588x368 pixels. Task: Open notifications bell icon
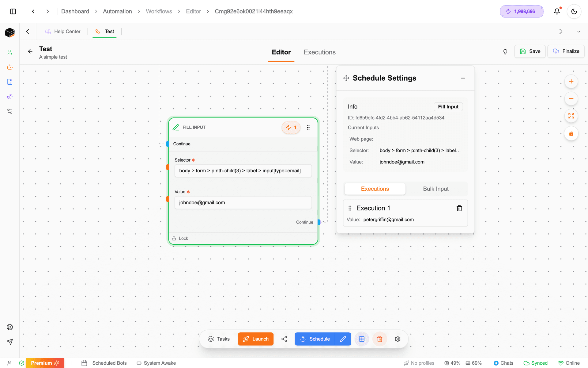(x=557, y=11)
